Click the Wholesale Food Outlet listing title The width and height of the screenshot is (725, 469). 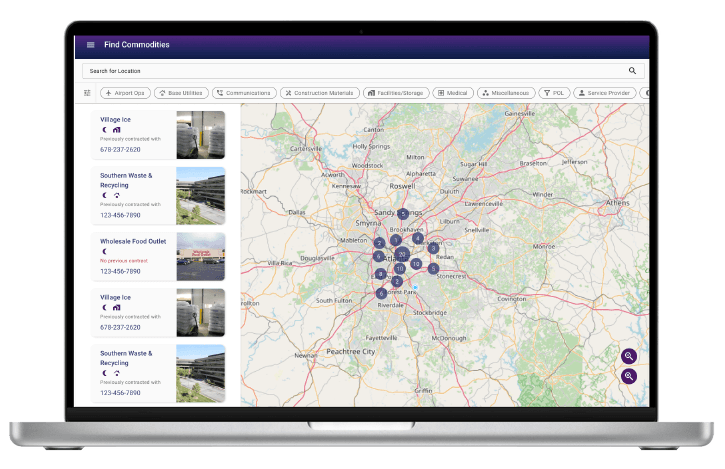pos(134,241)
